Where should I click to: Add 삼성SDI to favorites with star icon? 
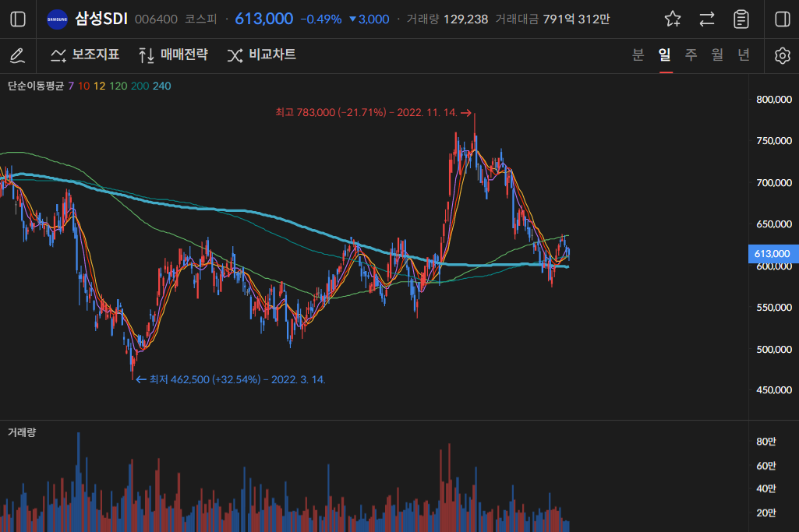(673, 19)
